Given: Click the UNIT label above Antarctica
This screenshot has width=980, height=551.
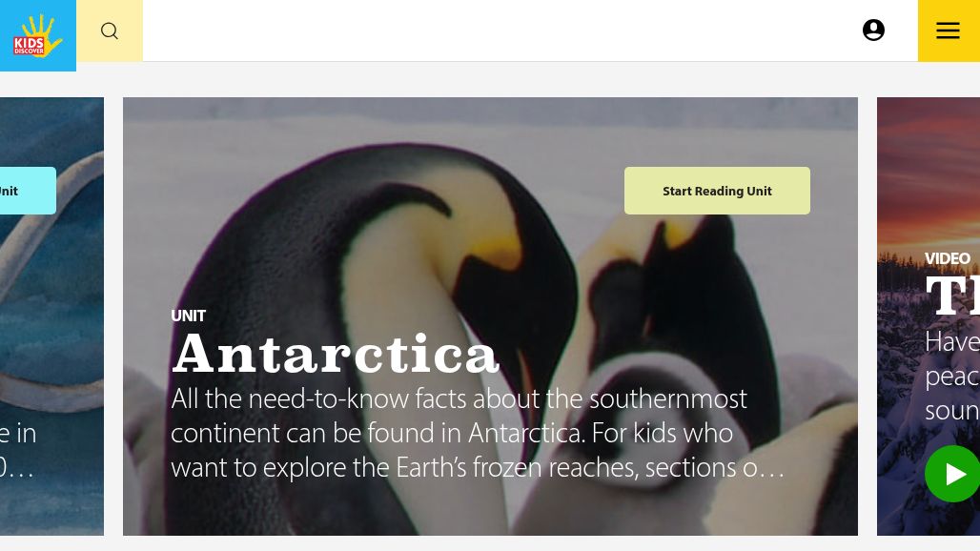Looking at the screenshot, I should [x=188, y=316].
